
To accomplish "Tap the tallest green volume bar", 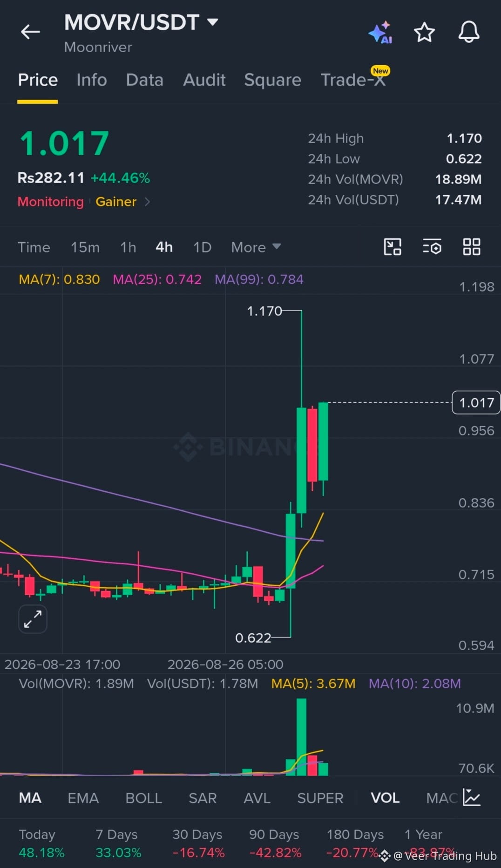I will tap(301, 737).
